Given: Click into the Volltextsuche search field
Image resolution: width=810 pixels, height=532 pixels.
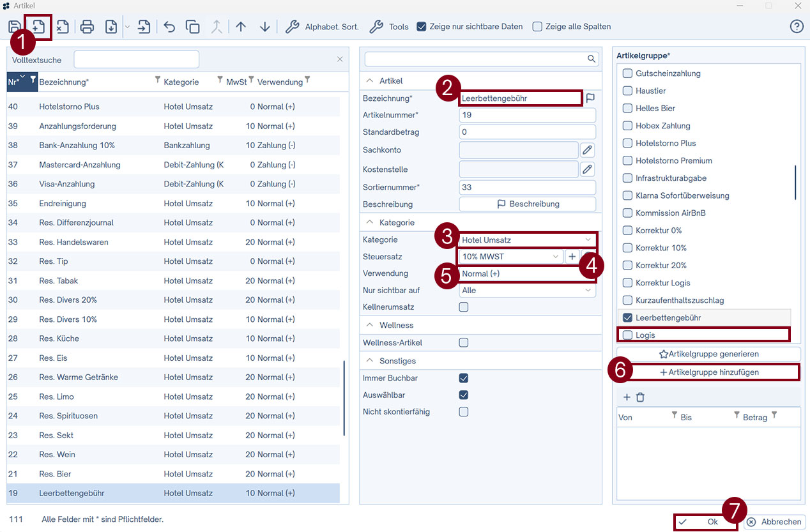Looking at the screenshot, I should coord(136,60).
